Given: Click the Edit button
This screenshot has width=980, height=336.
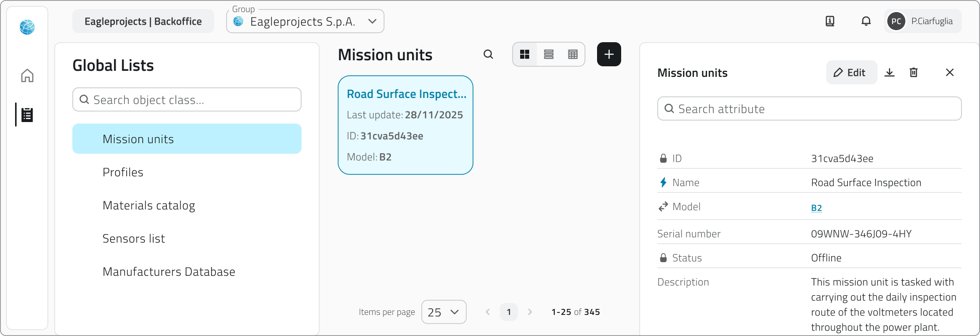Looking at the screenshot, I should click(851, 72).
